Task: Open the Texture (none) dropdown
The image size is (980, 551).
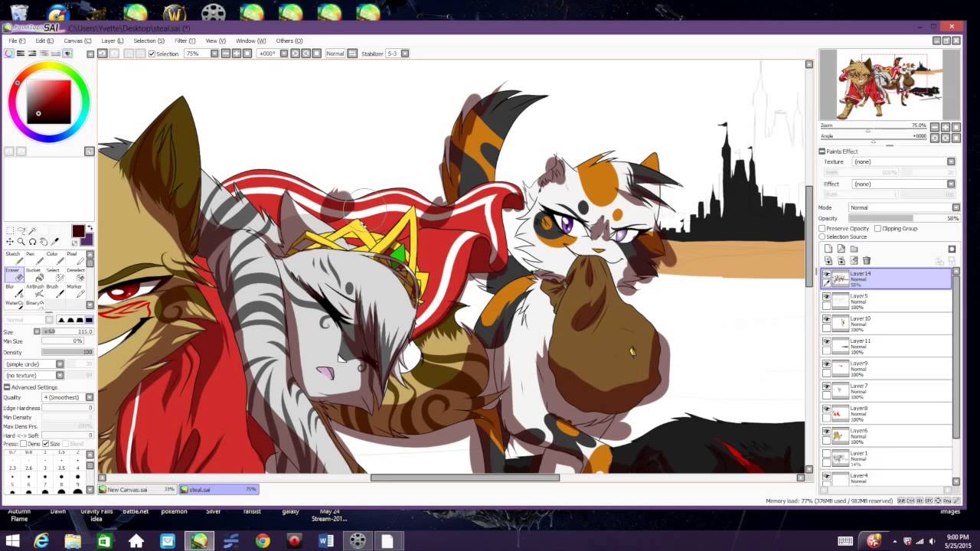Action: coord(951,161)
